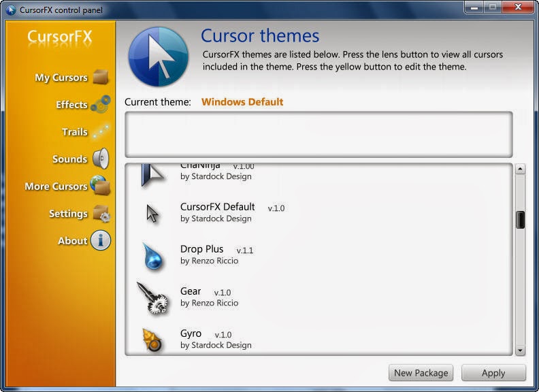The width and height of the screenshot is (539, 392).
Task: Click 'by Renzo Riccio' under Drop Plus
Action: [x=210, y=261]
